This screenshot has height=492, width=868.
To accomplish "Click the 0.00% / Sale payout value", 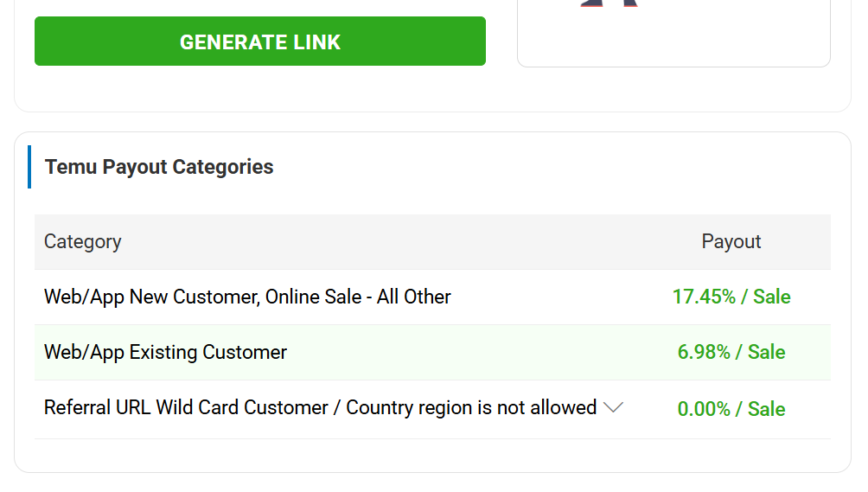I will (731, 408).
